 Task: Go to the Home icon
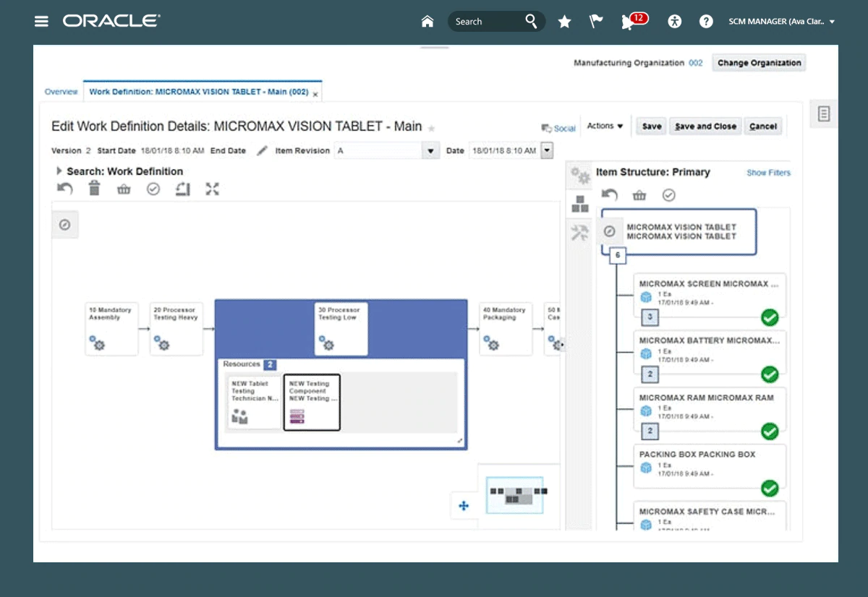427,22
